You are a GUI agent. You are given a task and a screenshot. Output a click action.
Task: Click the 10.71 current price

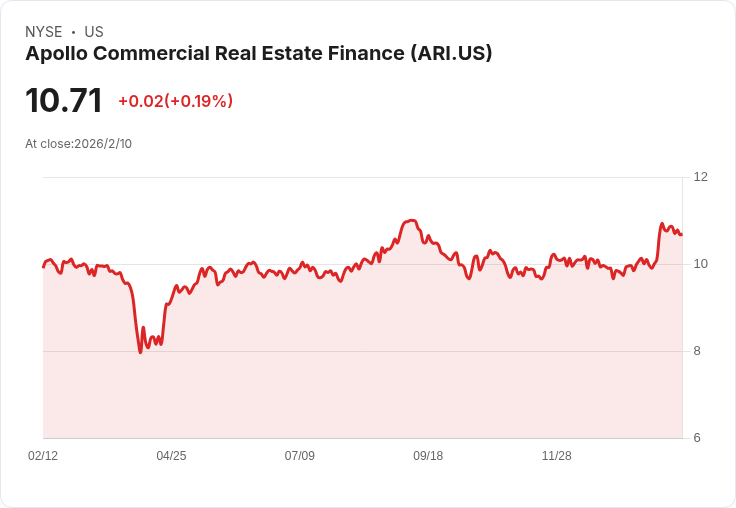[x=63, y=100]
